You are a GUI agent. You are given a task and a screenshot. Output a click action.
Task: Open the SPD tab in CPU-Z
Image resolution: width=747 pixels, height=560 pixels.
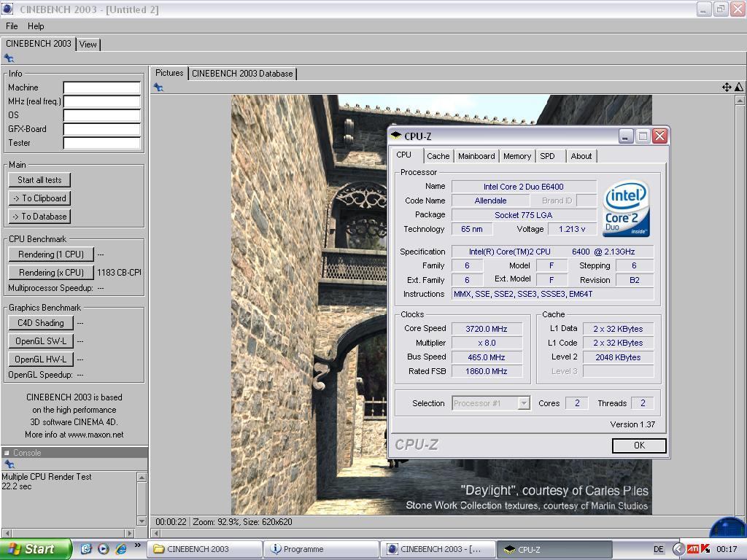click(547, 156)
